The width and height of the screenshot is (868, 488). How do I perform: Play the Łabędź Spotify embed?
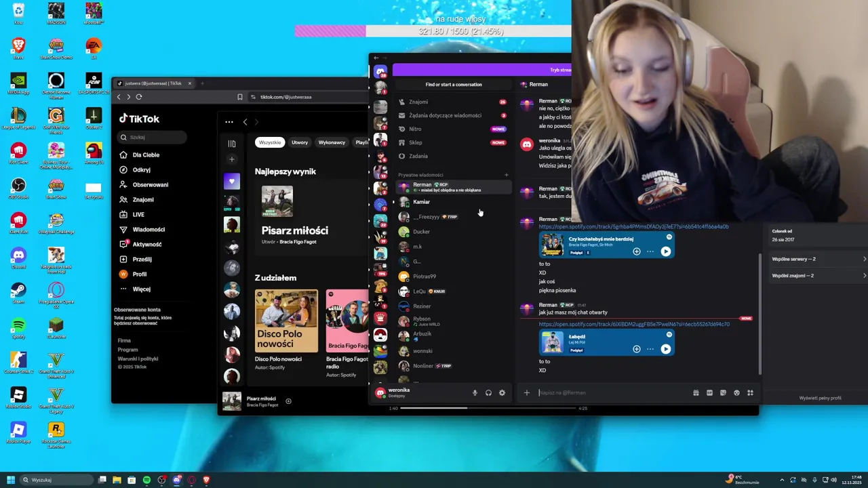tap(665, 349)
